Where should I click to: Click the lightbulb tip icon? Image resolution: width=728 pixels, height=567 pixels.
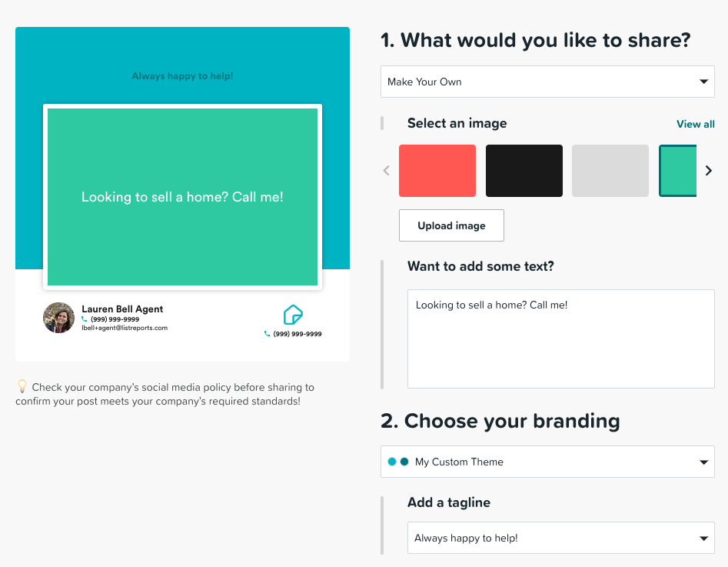22,386
